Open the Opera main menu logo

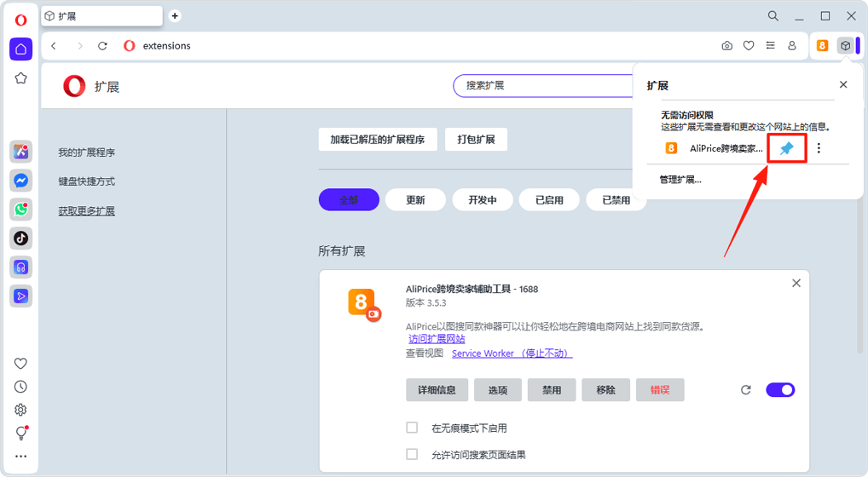click(x=21, y=20)
